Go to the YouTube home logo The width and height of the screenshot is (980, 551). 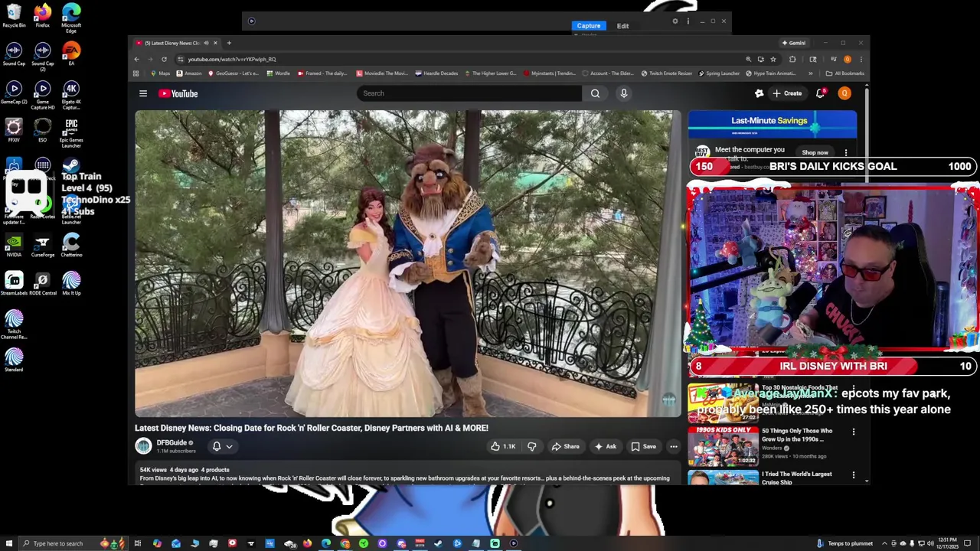[x=178, y=93]
